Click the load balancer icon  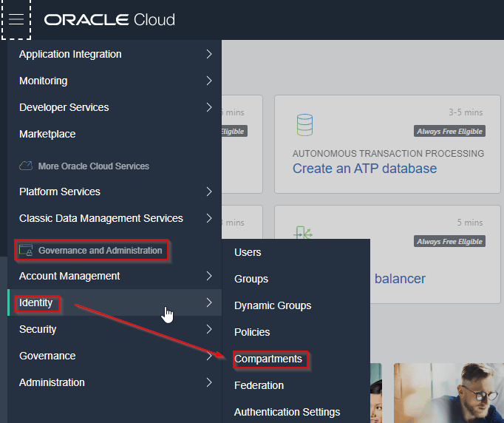click(x=303, y=234)
